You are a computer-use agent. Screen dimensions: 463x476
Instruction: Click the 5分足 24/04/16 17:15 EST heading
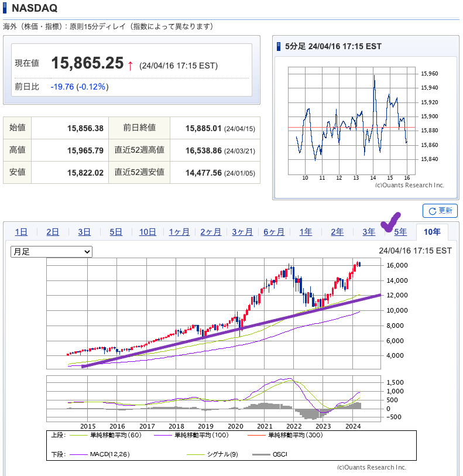click(x=333, y=46)
